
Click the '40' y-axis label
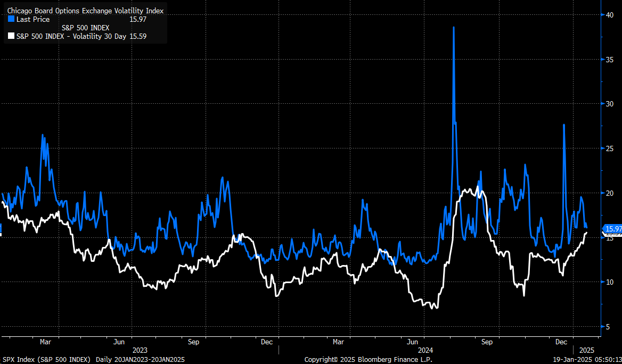[610, 15]
